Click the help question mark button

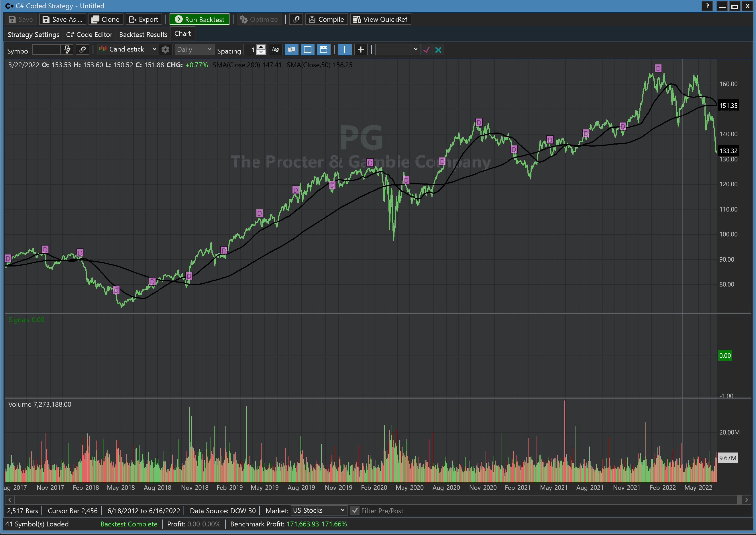(x=707, y=6)
